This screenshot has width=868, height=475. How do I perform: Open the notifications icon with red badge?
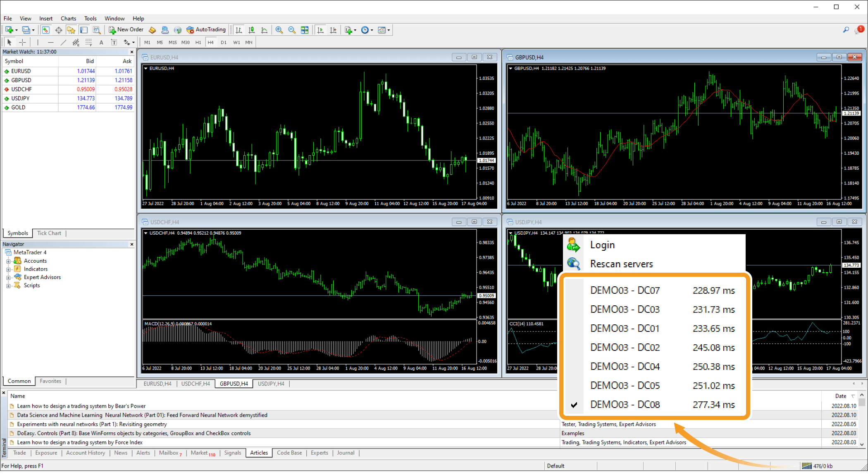coord(859,30)
